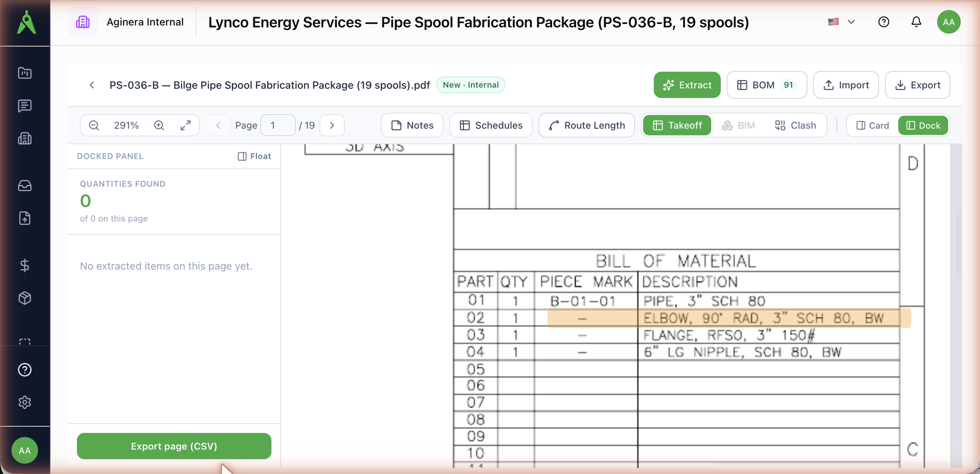Viewport: 980px width, 474px height.
Task: Activate the Route Length tool
Action: tap(587, 125)
